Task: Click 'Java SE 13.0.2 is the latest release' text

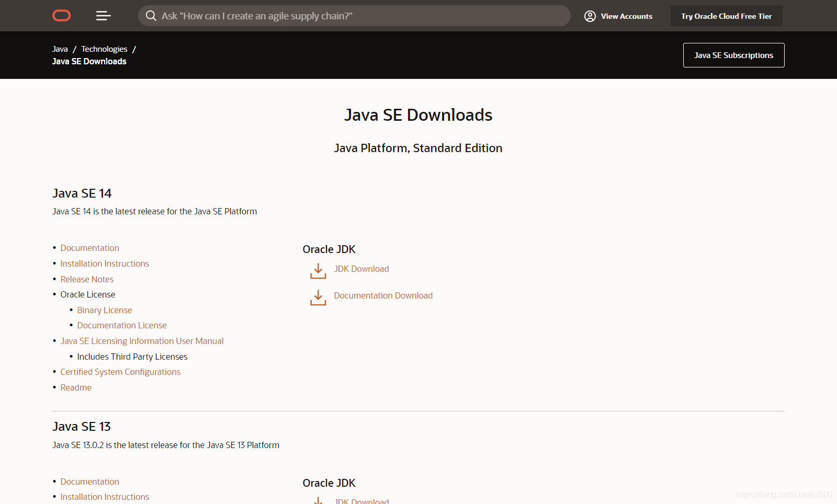Action: pyautogui.click(x=166, y=445)
